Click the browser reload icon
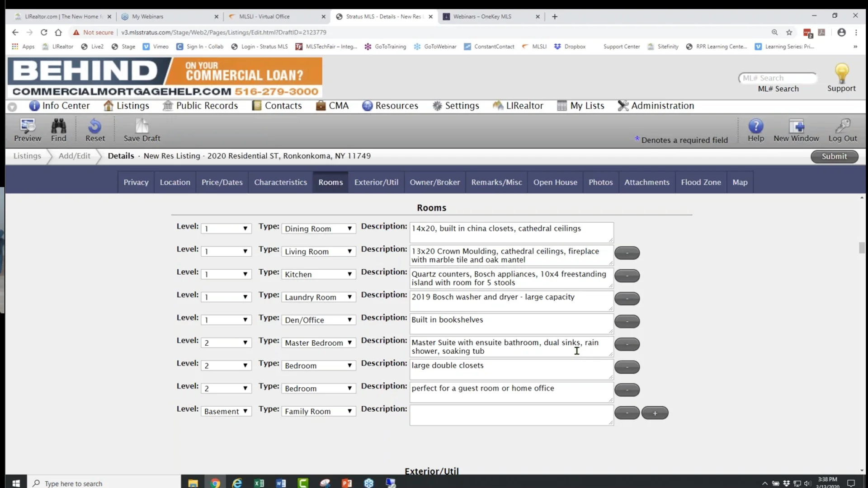868x488 pixels. coord(44,32)
